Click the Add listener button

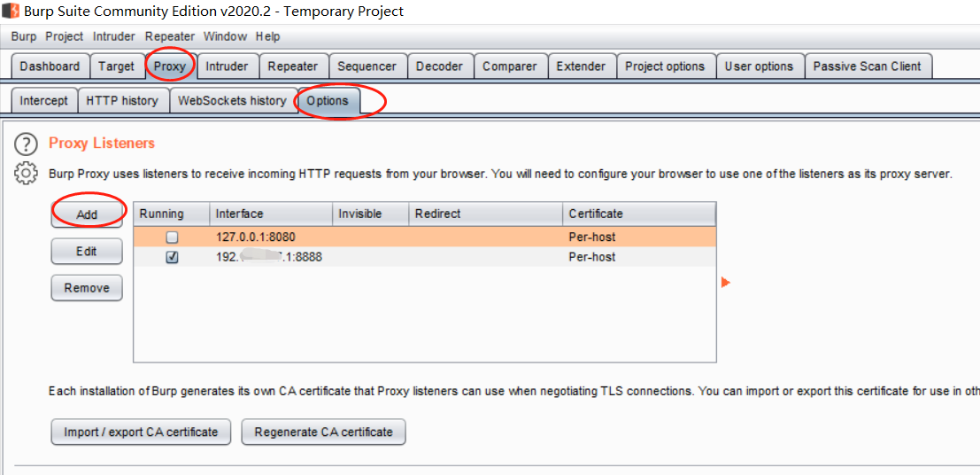[87, 214]
